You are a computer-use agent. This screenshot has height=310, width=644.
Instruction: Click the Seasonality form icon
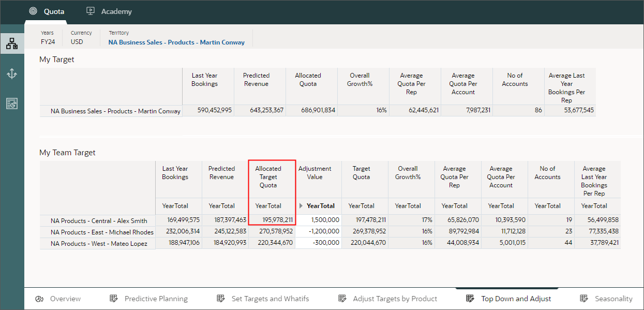click(585, 299)
